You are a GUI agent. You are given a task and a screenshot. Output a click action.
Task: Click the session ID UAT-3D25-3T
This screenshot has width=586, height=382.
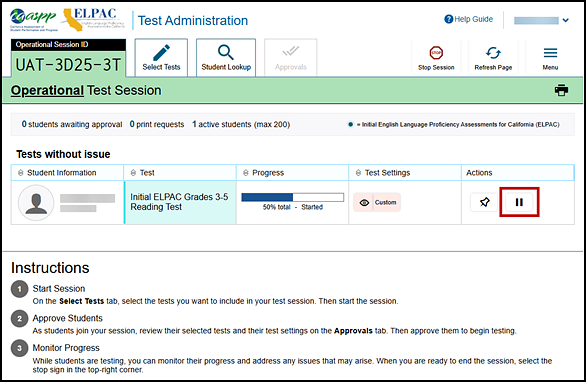pos(68,65)
